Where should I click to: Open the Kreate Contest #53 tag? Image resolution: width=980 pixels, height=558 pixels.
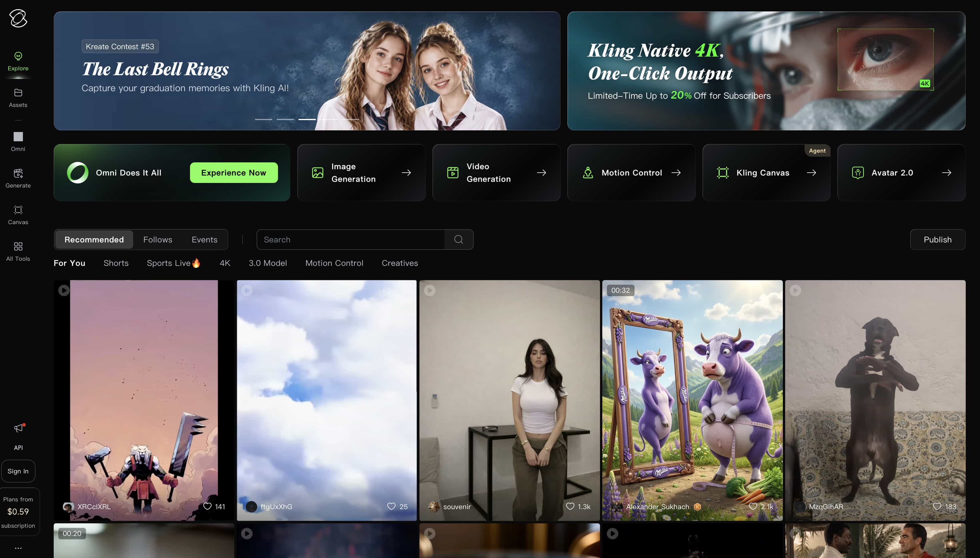click(x=120, y=46)
